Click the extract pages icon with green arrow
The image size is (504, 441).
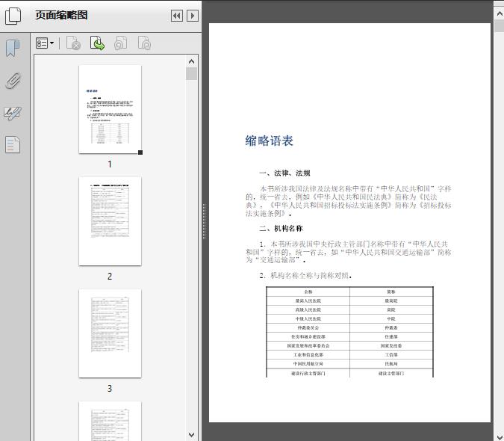point(97,44)
